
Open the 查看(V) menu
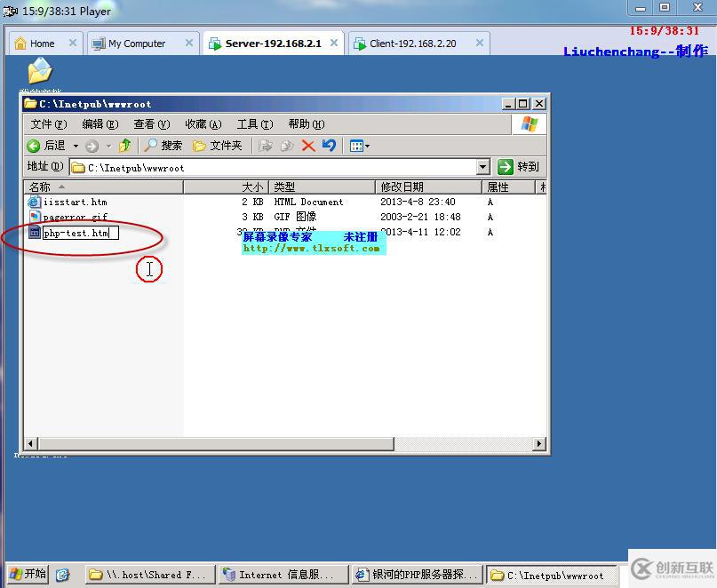point(152,124)
